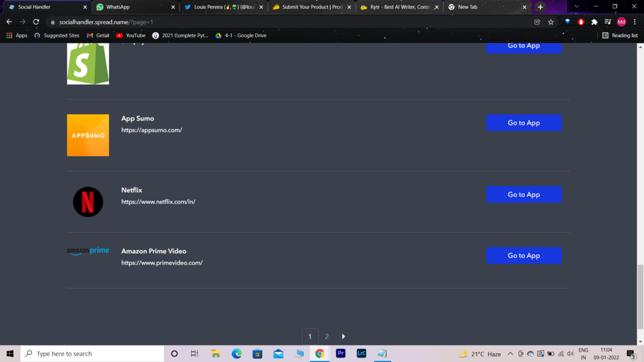Open the notification center icon
The image size is (644, 362).
(631, 354)
